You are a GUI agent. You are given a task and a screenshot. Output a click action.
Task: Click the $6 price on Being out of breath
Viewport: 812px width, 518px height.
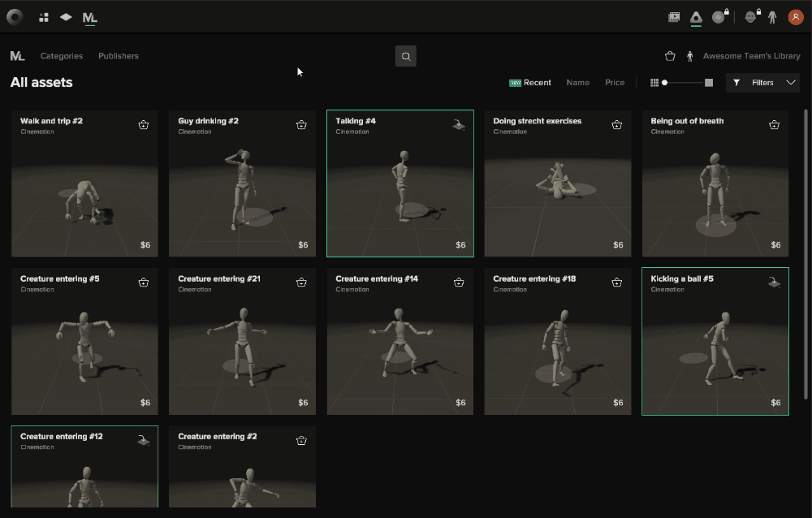775,244
